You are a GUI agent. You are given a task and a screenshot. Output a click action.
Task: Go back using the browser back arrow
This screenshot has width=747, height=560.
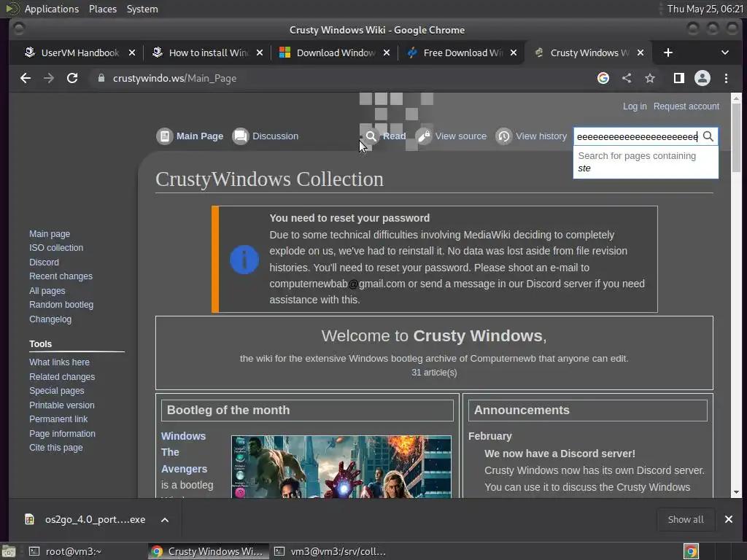pyautogui.click(x=26, y=78)
